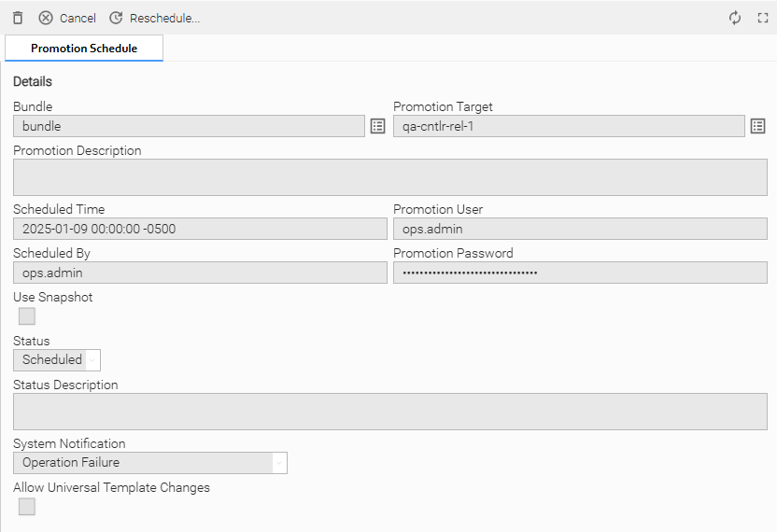The height and width of the screenshot is (532, 777).
Task: Select the Scheduled Time field
Action: click(200, 229)
